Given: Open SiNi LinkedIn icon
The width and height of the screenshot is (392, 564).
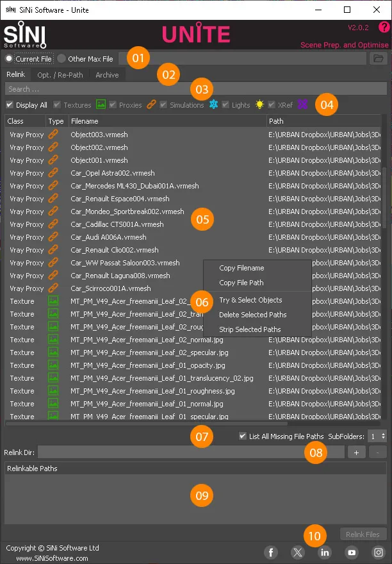Looking at the screenshot, I should pos(325,552).
